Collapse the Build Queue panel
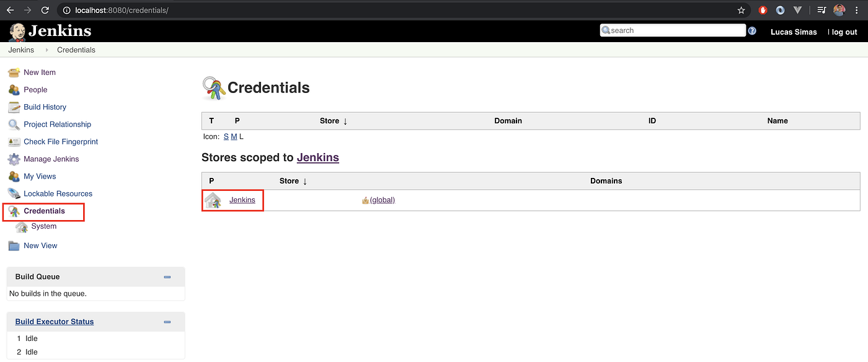 (167, 276)
